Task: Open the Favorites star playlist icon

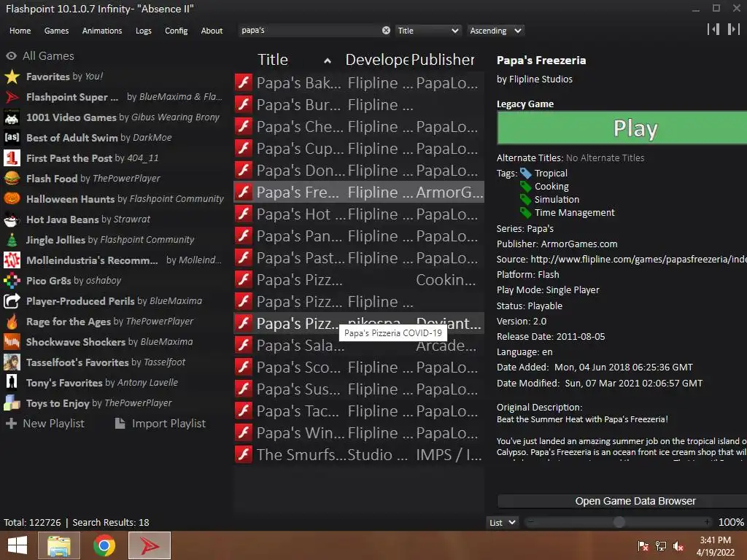Action: [x=12, y=77]
